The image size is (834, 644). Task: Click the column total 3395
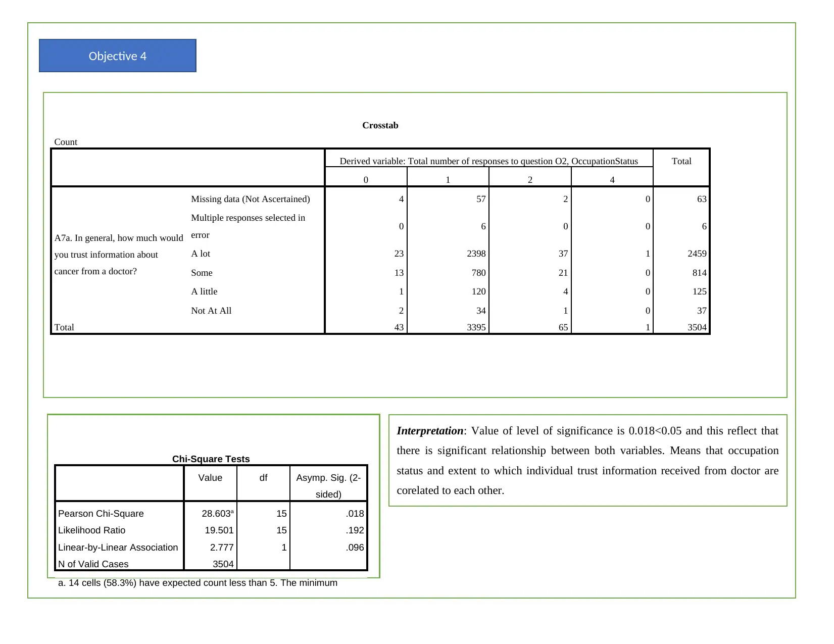pos(476,327)
